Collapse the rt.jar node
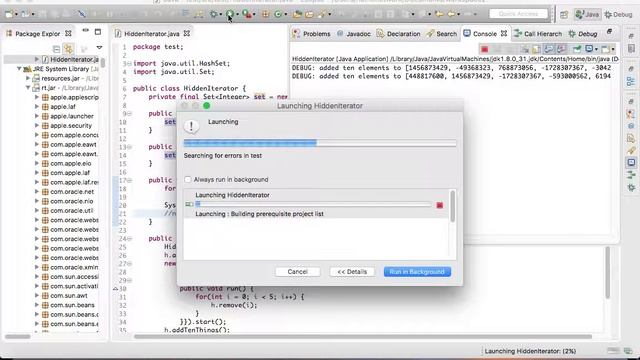The image size is (640, 360). [28, 88]
